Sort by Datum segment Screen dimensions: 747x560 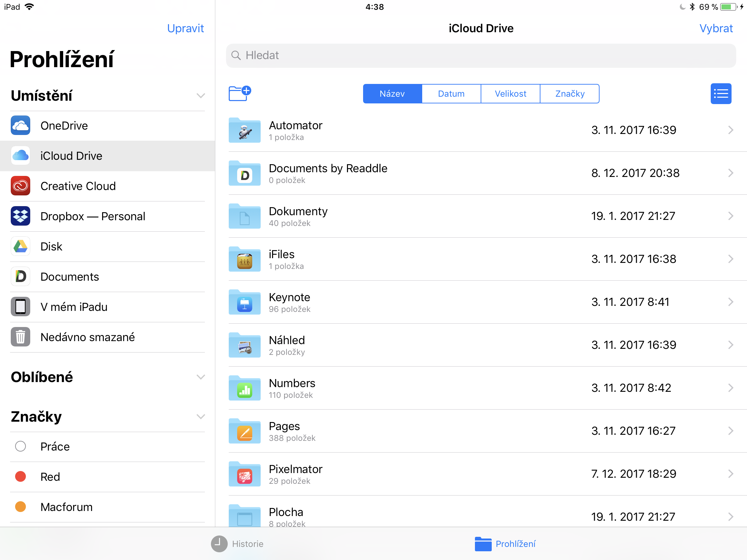[451, 94]
